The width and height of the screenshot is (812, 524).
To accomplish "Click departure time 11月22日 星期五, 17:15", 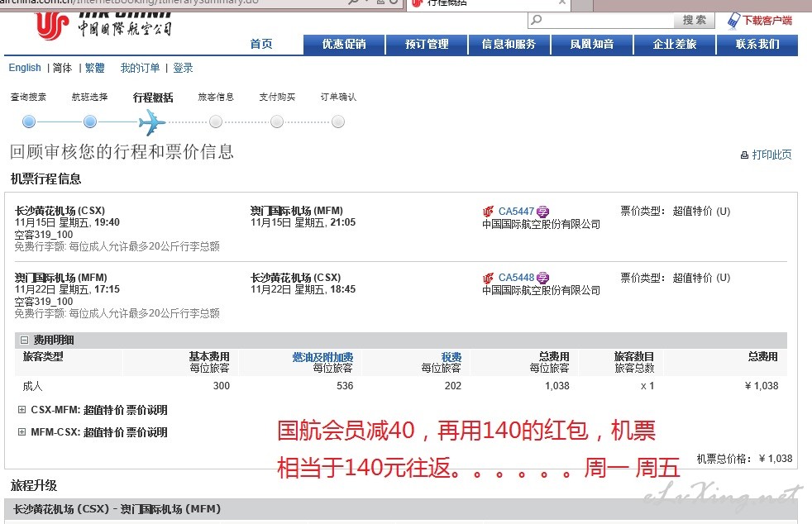I will [67, 289].
